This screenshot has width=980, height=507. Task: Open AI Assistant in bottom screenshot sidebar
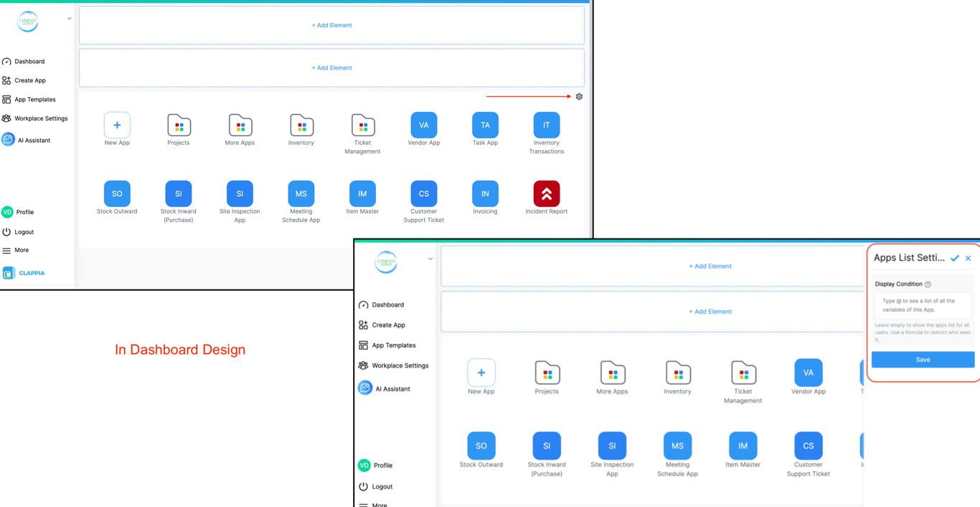point(384,389)
